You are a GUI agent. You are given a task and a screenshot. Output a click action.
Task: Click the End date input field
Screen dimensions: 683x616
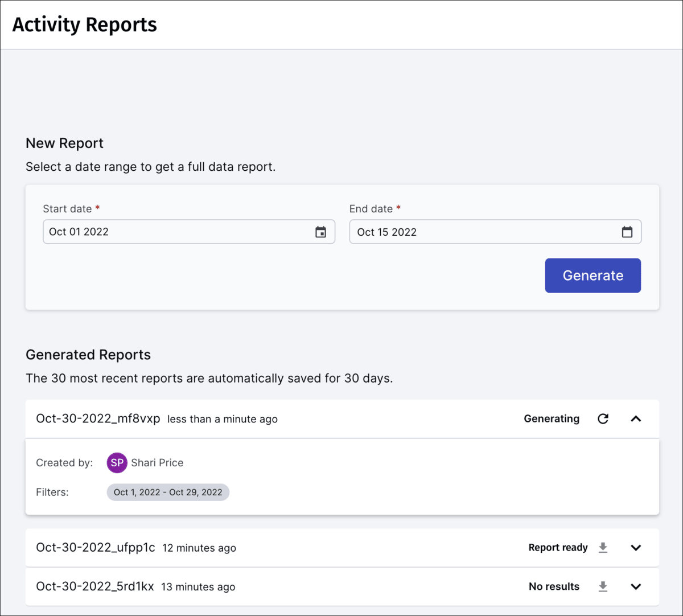click(x=495, y=232)
